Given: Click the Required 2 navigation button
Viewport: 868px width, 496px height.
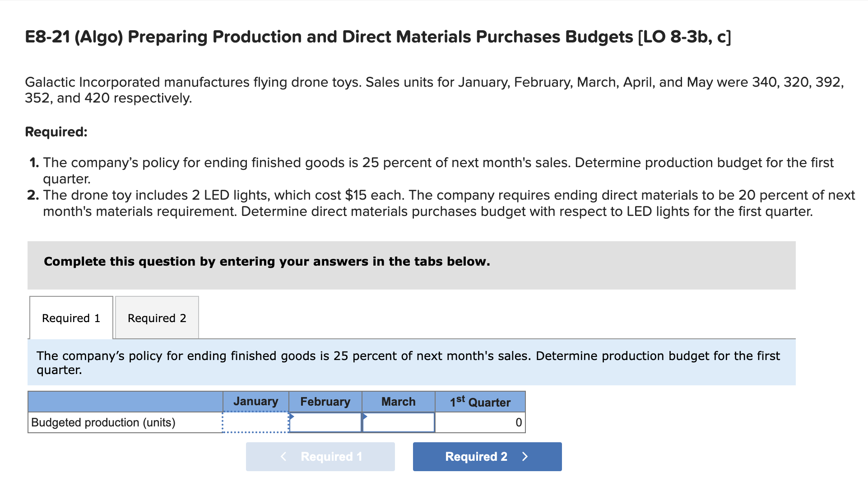Looking at the screenshot, I should pyautogui.click(x=487, y=457).
